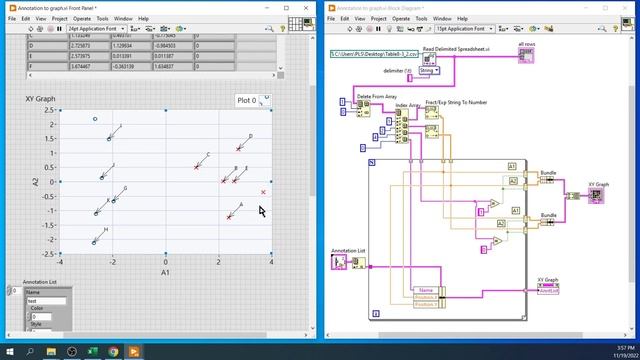Viewport: 640px width, 360px height.
Task: Open File menu in Front Panel window
Action: [x=12, y=19]
